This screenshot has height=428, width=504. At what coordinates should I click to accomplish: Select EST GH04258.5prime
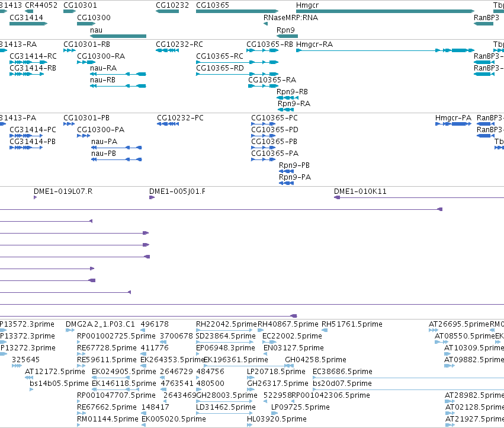(316, 360)
